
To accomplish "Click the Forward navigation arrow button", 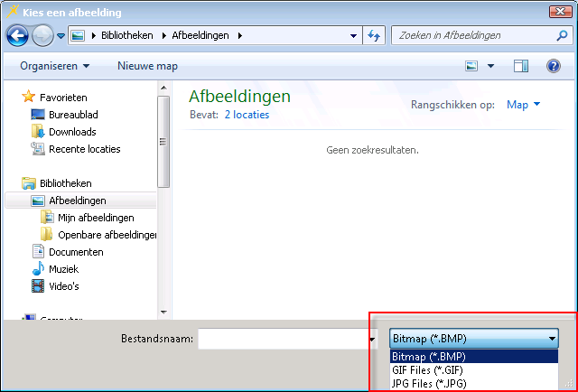I will 42,36.
